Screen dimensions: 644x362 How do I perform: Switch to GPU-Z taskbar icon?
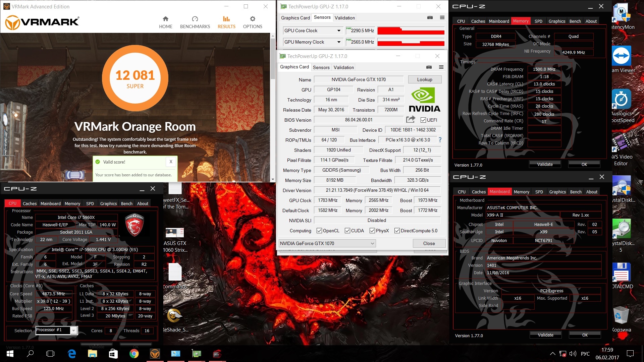pos(196,354)
